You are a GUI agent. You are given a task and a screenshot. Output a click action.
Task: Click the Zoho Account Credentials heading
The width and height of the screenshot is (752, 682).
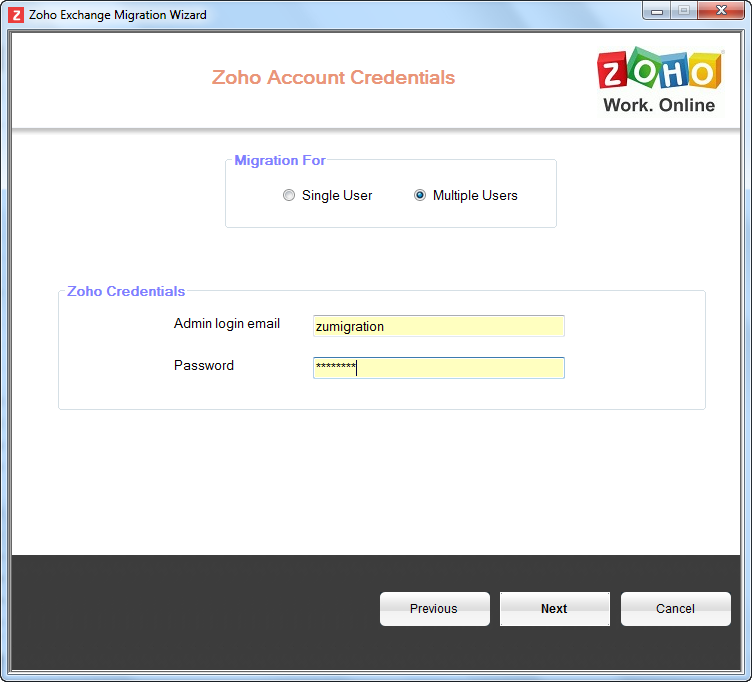point(333,77)
